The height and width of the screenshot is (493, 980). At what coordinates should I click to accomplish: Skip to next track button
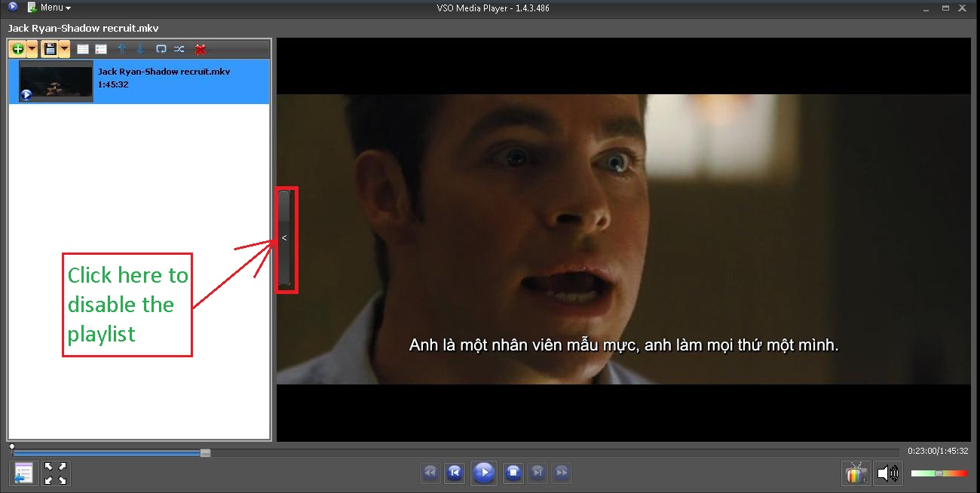[537, 473]
